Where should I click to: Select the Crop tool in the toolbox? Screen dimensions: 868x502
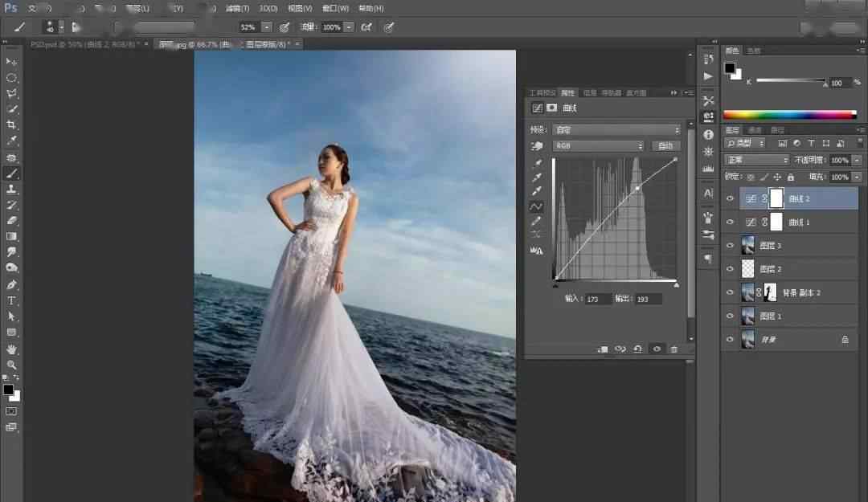click(x=11, y=125)
